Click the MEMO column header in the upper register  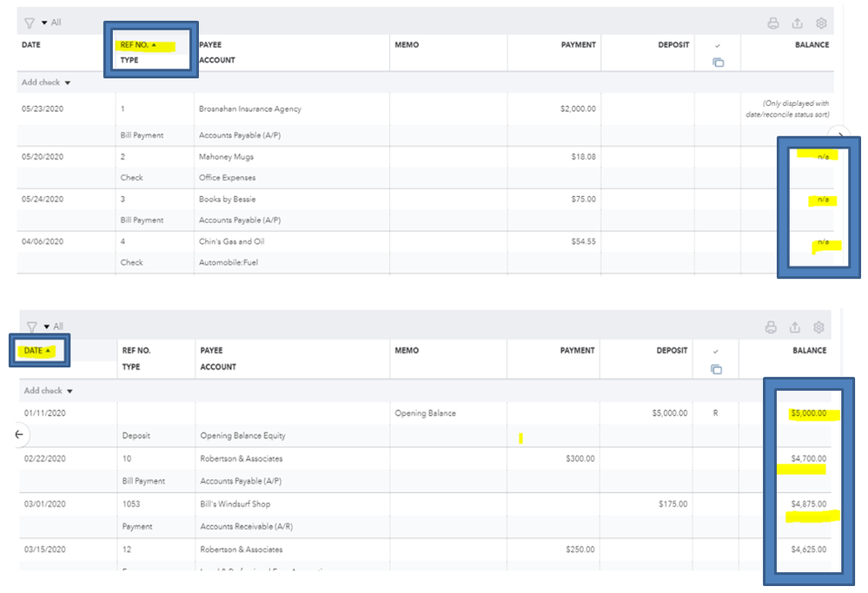(x=407, y=45)
